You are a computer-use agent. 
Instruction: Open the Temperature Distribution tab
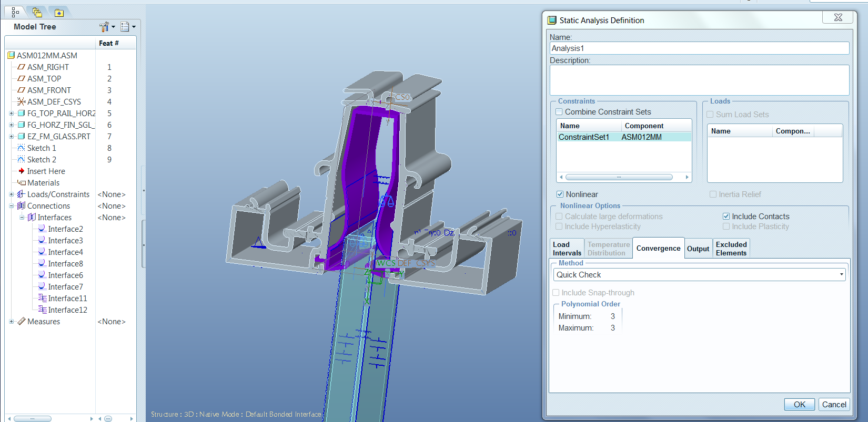[608, 249]
